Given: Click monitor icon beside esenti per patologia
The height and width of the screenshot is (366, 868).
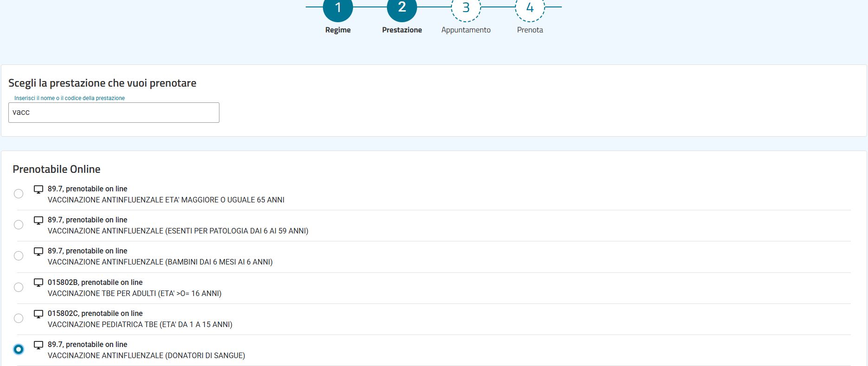Looking at the screenshot, I should point(39,220).
